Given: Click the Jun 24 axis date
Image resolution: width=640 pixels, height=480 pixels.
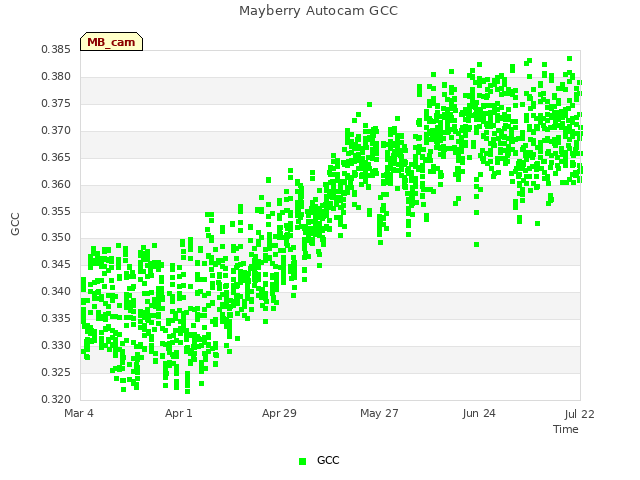Looking at the screenshot, I should 479,413.
